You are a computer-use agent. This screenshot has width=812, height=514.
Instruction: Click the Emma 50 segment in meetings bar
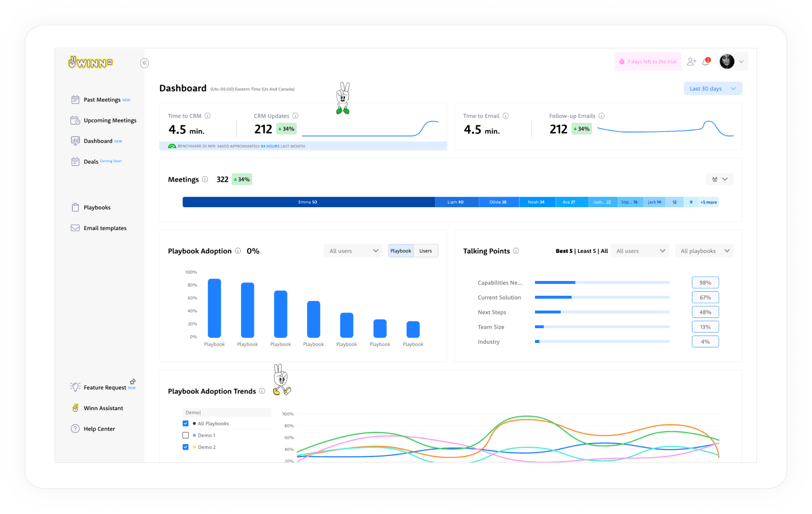[308, 202]
